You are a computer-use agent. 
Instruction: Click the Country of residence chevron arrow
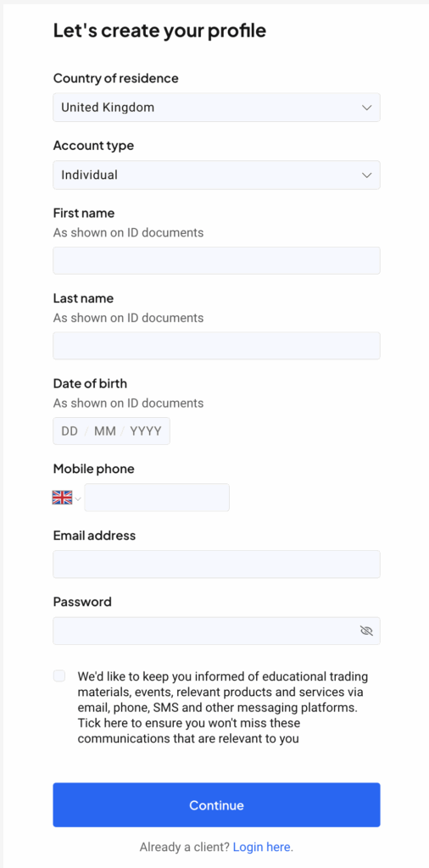coord(366,108)
